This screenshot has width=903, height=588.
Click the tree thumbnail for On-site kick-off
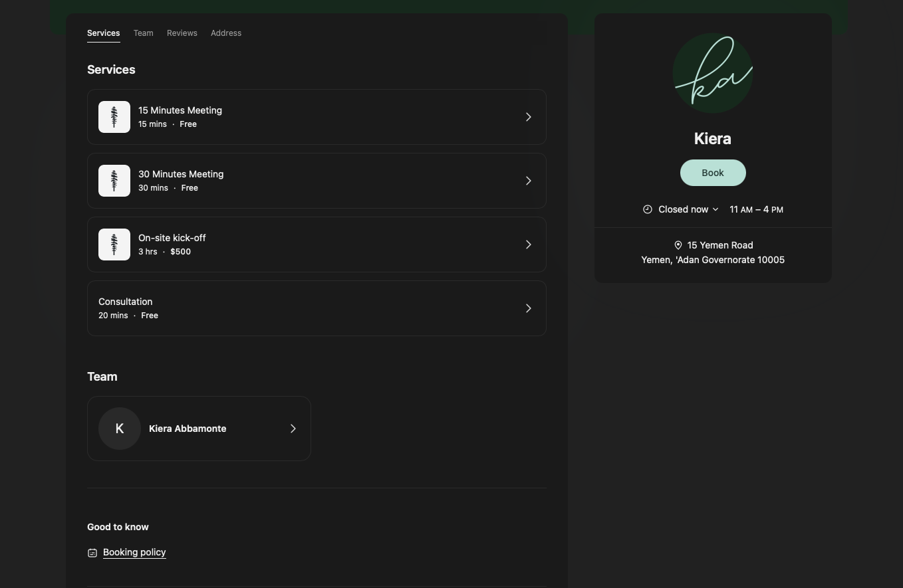point(114,244)
